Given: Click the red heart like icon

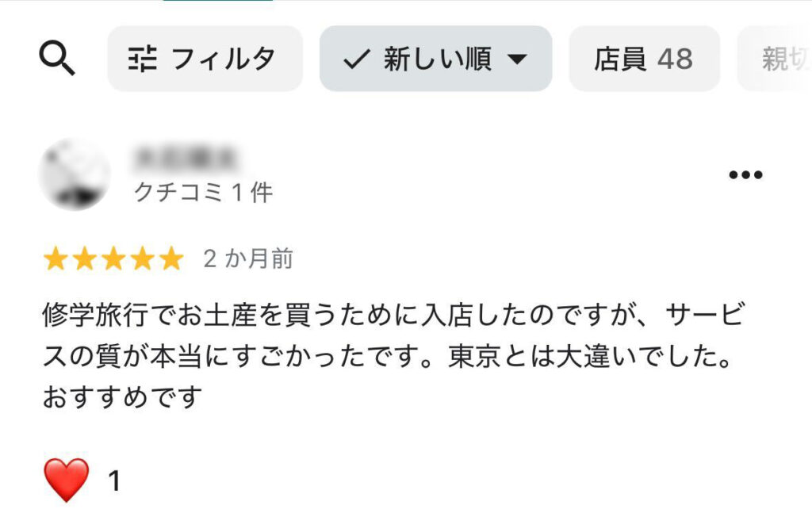Looking at the screenshot, I should tap(67, 480).
